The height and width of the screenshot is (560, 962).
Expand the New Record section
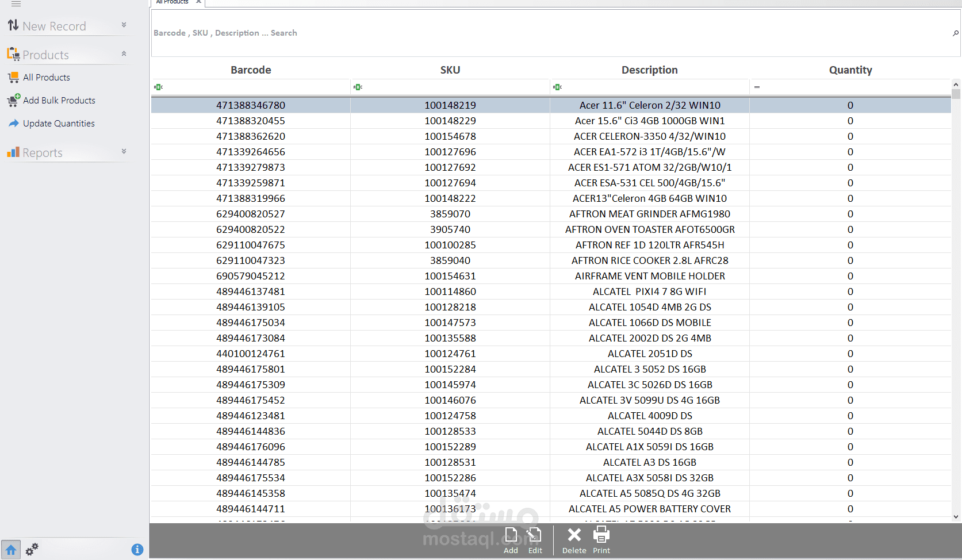pyautogui.click(x=124, y=25)
